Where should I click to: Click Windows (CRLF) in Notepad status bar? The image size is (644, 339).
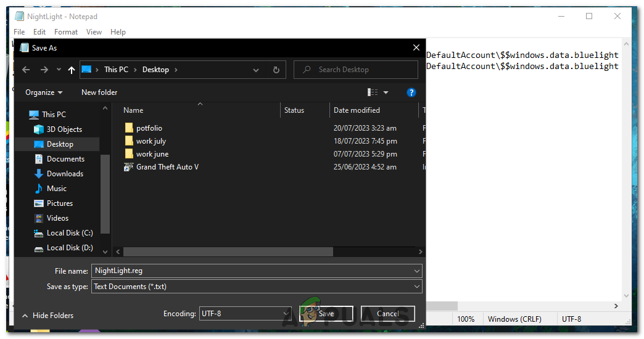[x=514, y=319]
